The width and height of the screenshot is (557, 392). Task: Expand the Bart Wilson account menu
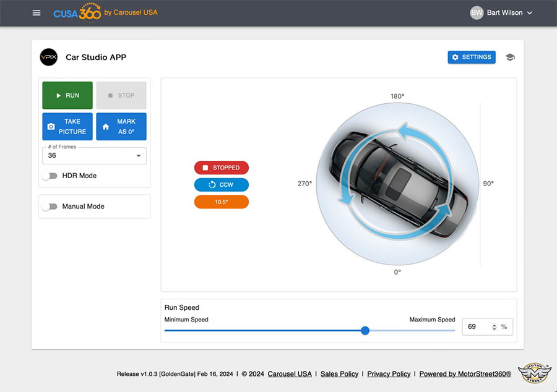coord(529,13)
